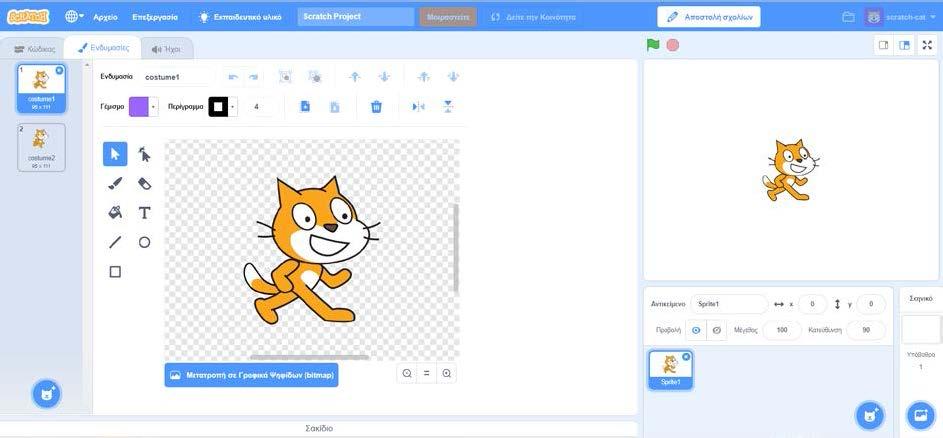Open the Αρχείο menu

click(x=105, y=17)
